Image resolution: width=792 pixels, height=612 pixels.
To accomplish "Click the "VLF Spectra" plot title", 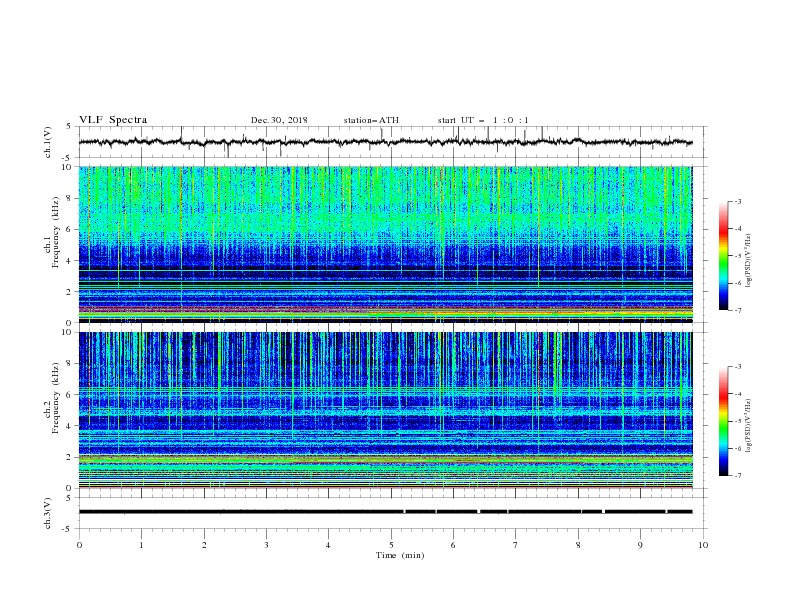I will [113, 120].
